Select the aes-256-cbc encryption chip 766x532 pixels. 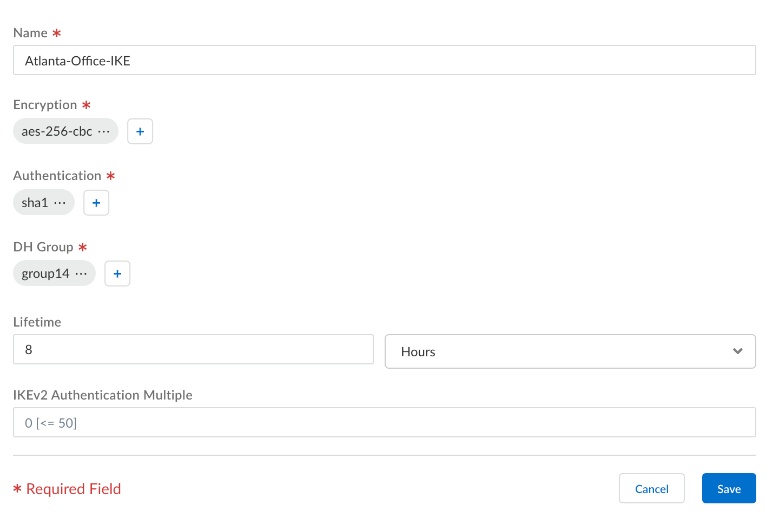[57, 131]
